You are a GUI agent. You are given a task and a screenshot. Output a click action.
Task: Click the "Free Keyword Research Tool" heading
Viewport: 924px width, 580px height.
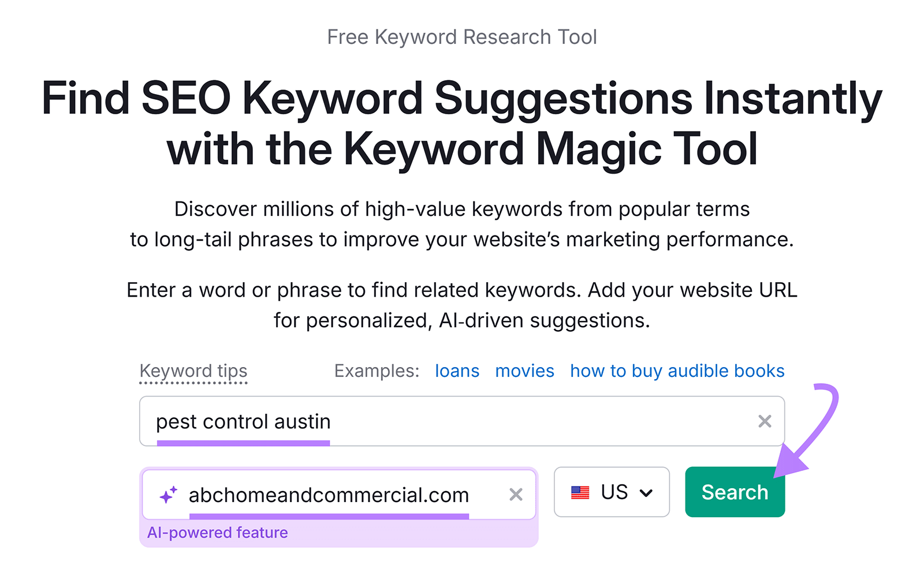(x=462, y=36)
